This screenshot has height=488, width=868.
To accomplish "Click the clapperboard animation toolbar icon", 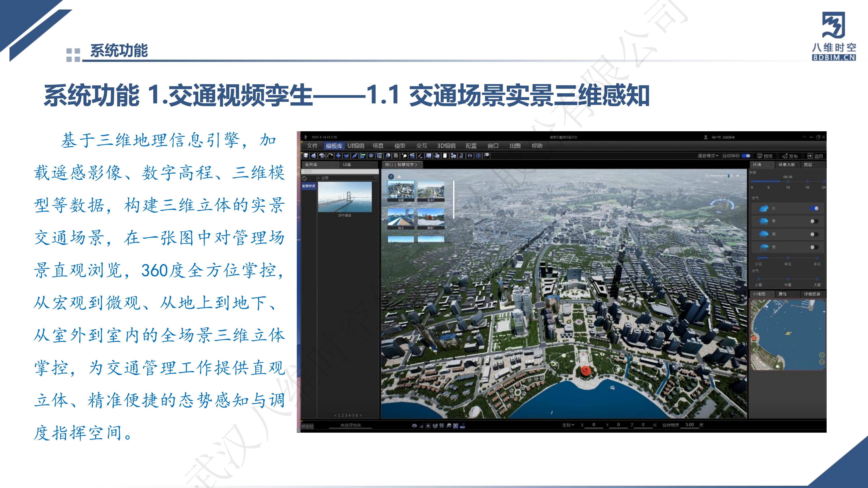I will [412, 156].
